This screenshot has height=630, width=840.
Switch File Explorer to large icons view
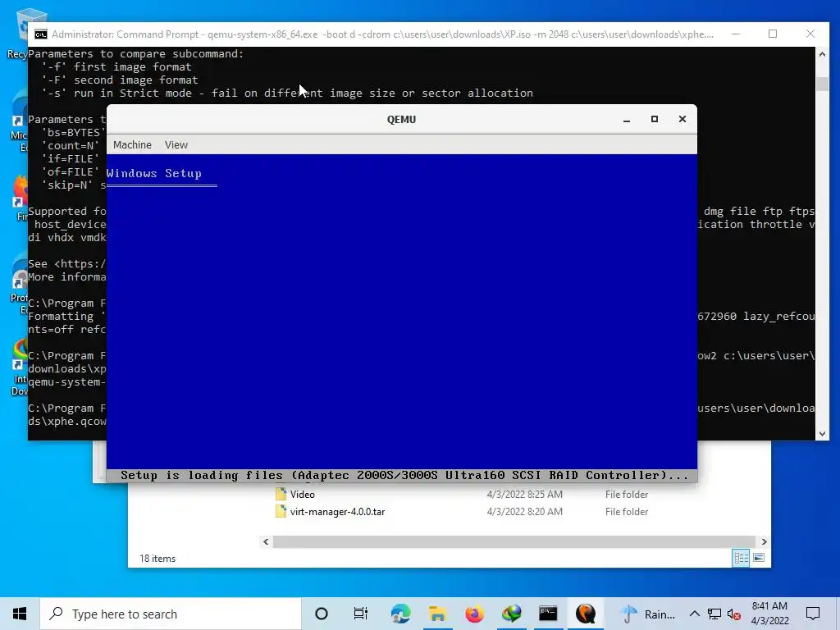click(759, 558)
